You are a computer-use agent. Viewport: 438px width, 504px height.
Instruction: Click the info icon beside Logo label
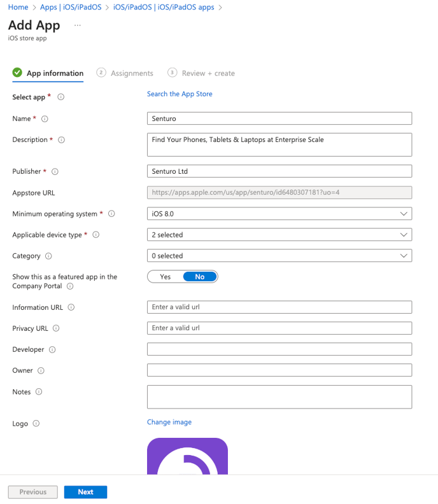point(36,424)
